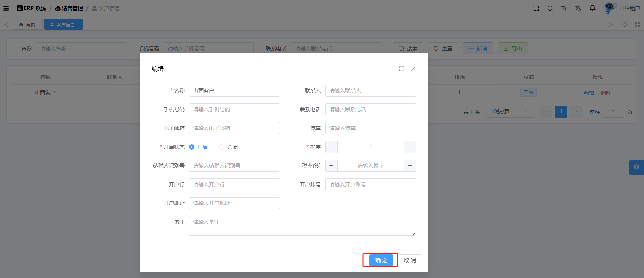
Task: Maximize the edit dialog to fullscreen
Action: click(402, 69)
